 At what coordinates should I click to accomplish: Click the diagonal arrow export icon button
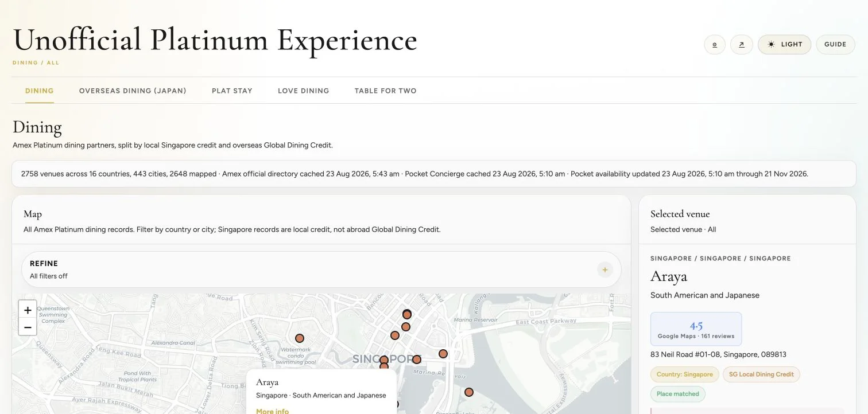pos(742,44)
